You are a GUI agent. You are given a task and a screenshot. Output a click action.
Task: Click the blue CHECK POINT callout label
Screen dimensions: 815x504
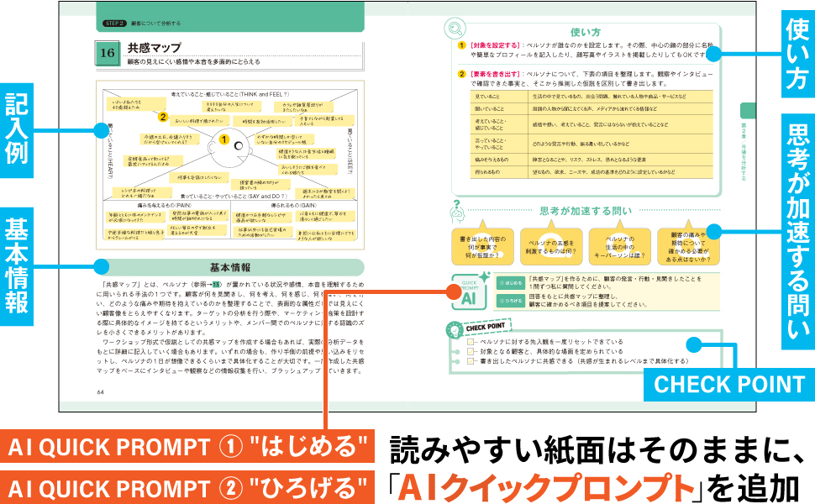point(729,385)
